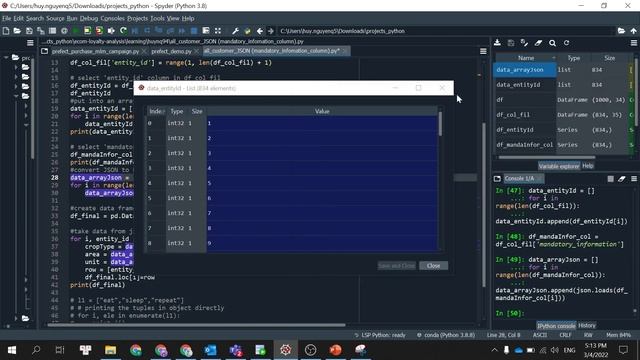This screenshot has height=360, width=640.
Task: Interrupt kernel with the console stop square icon
Action: pyautogui.click(x=610, y=178)
